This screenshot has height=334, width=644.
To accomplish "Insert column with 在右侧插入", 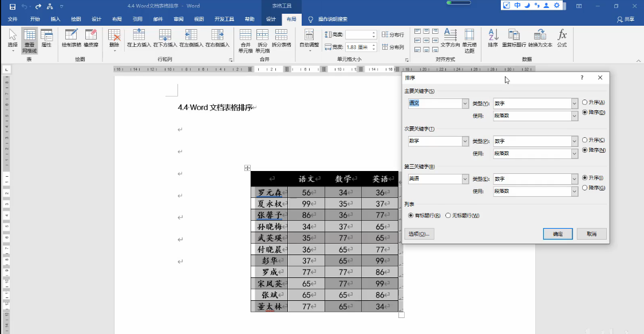I will 218,38.
